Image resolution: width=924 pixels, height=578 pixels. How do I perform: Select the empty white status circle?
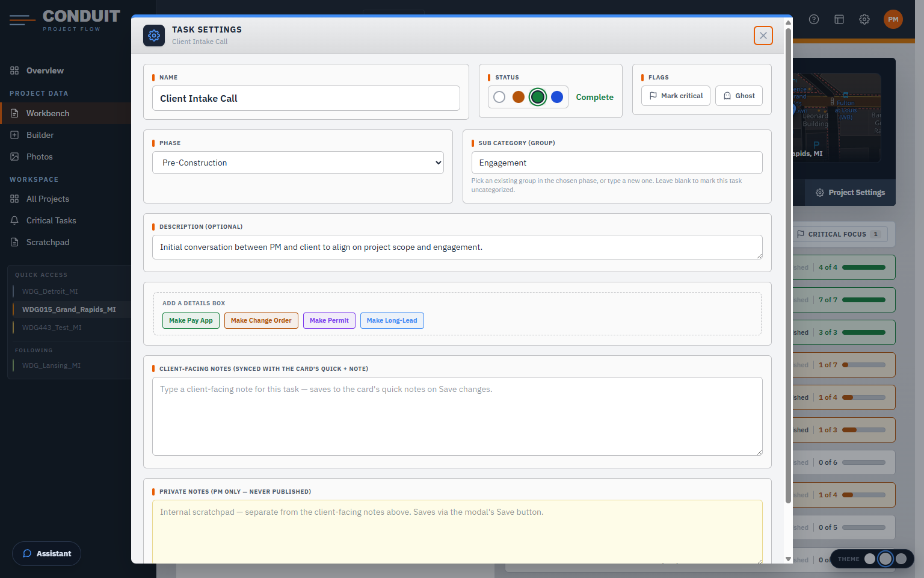[x=499, y=97]
